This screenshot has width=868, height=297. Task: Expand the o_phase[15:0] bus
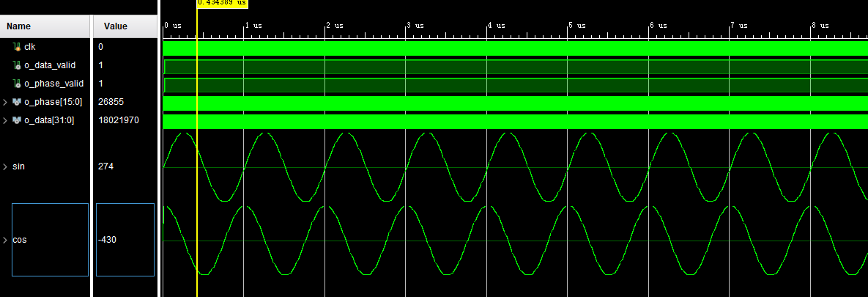click(5, 102)
